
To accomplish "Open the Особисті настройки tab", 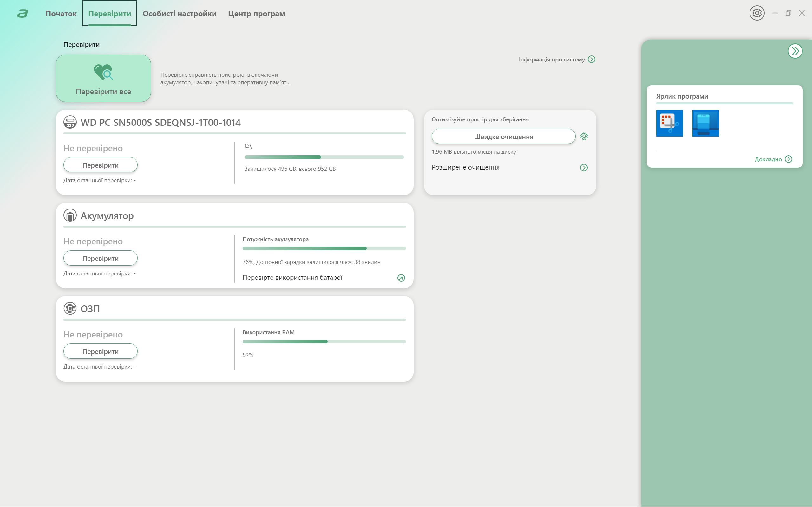I will pos(179,14).
